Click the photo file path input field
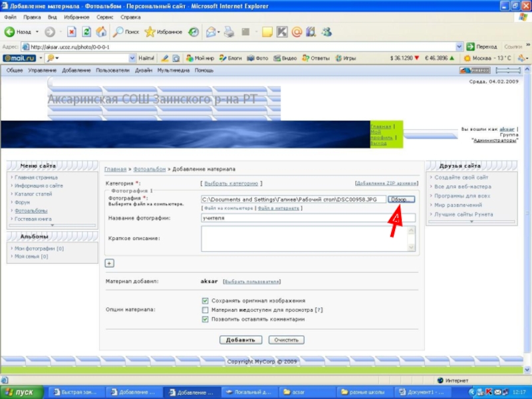This screenshot has height=399, width=532. click(x=293, y=199)
